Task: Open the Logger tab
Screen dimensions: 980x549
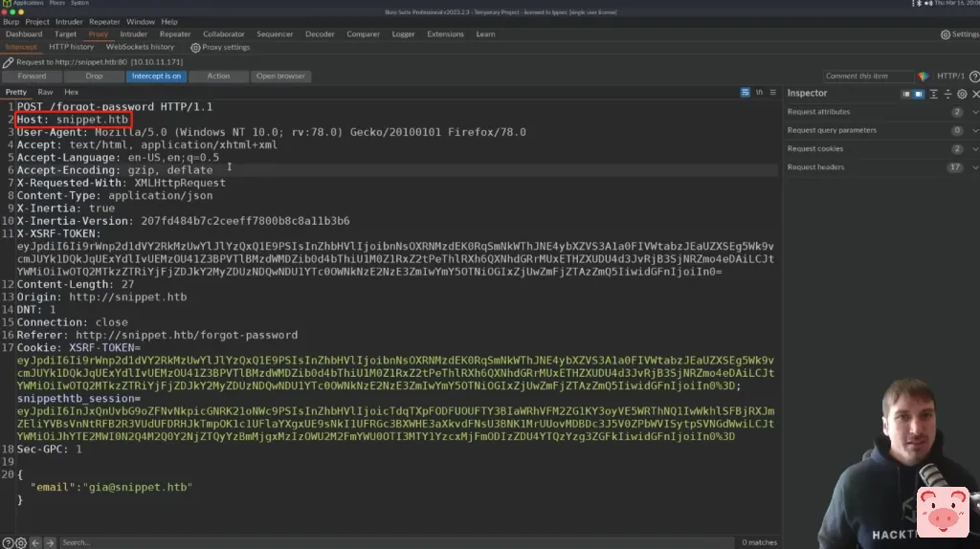Action: tap(403, 34)
